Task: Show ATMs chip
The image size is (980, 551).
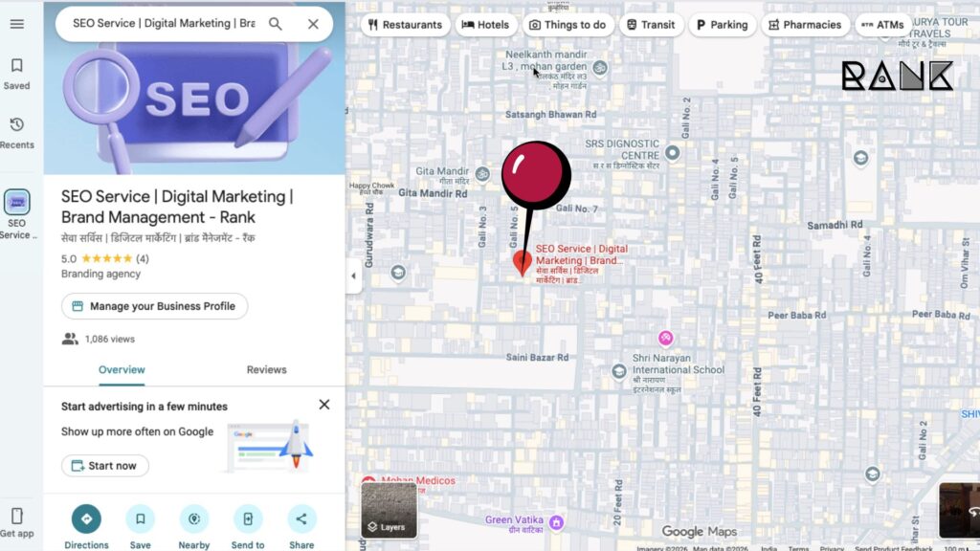Action: point(882,25)
